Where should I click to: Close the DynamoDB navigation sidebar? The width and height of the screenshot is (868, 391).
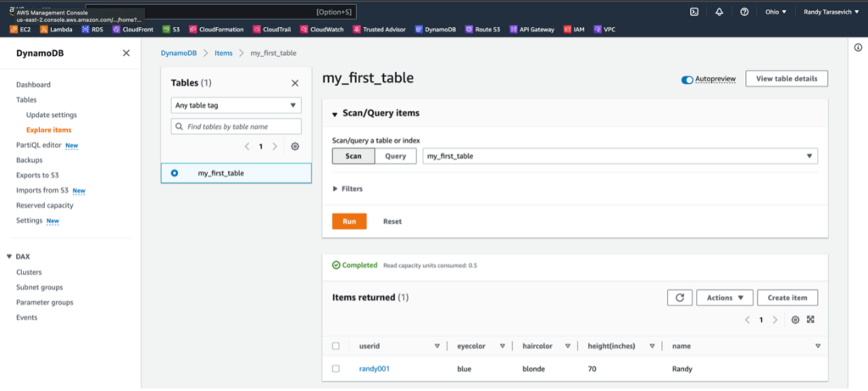[126, 53]
